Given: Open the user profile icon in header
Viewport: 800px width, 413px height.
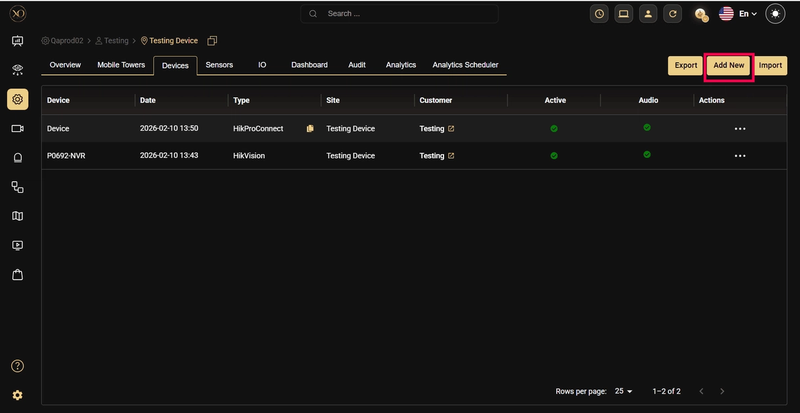Looking at the screenshot, I should pyautogui.click(x=648, y=14).
